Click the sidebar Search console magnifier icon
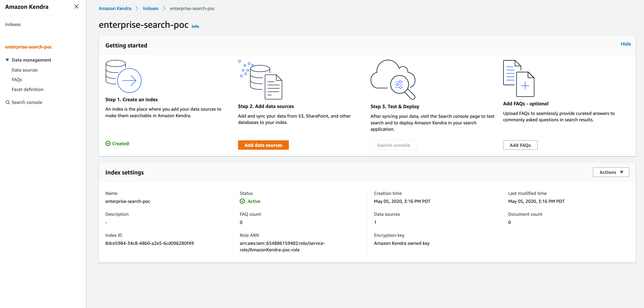This screenshot has width=644, height=308. 8,102
